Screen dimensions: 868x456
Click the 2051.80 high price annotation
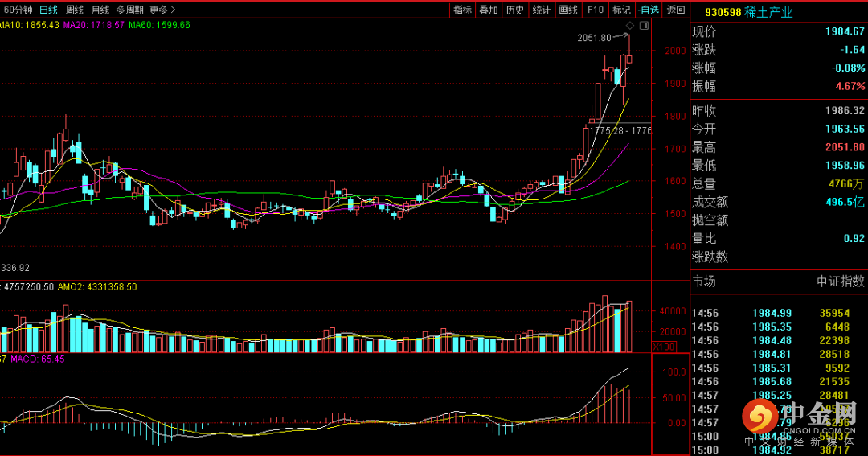[594, 38]
